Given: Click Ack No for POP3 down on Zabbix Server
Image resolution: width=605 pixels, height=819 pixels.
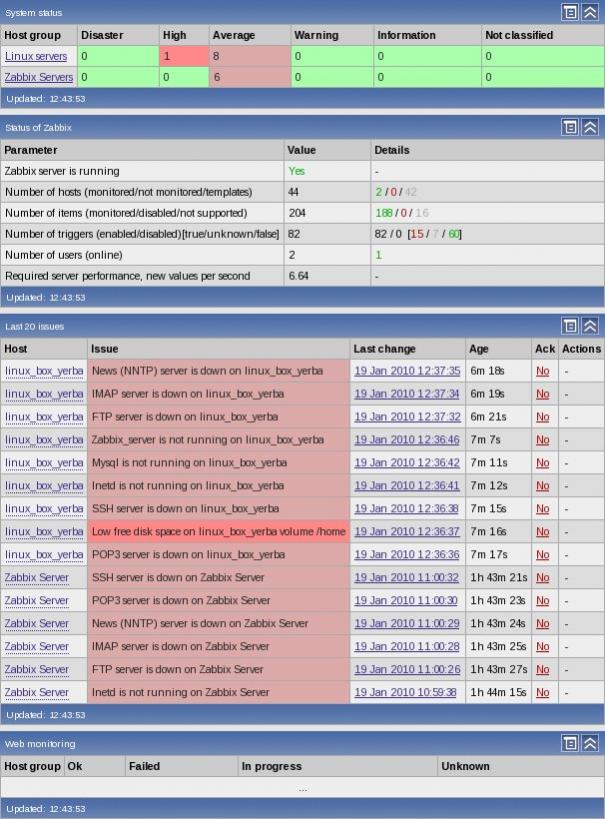Looking at the screenshot, I should tap(543, 601).
